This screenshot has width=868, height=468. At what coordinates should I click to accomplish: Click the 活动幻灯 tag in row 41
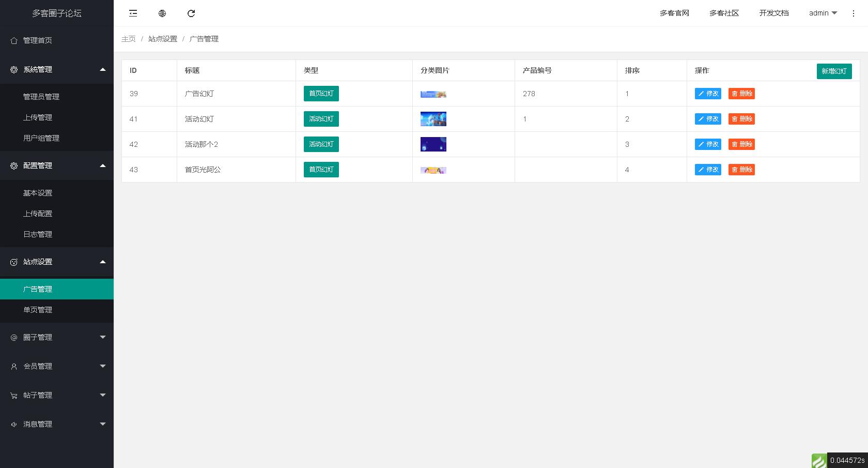(x=321, y=119)
